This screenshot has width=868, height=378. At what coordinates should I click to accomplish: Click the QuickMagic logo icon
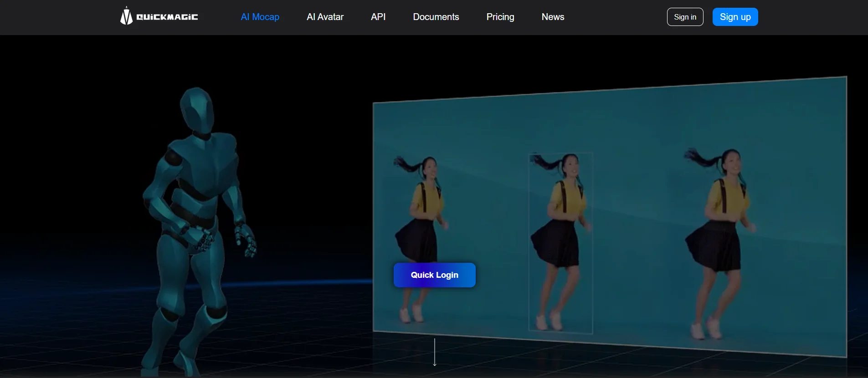click(x=126, y=16)
